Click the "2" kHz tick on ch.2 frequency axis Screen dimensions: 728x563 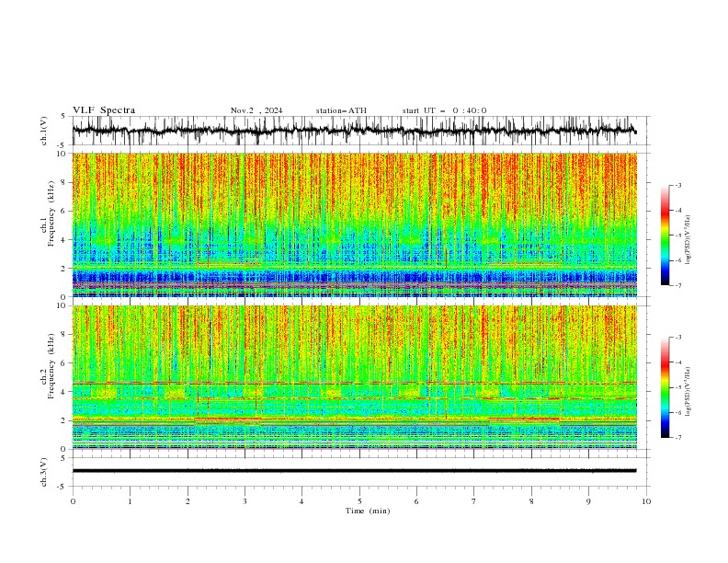(65, 420)
